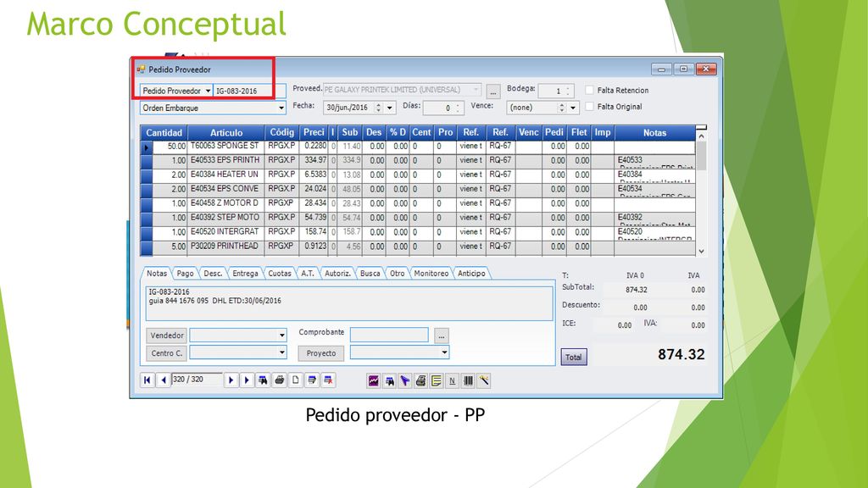Click the Fecha date spinner arrows
Image resolution: width=868 pixels, height=488 pixels.
[x=378, y=108]
